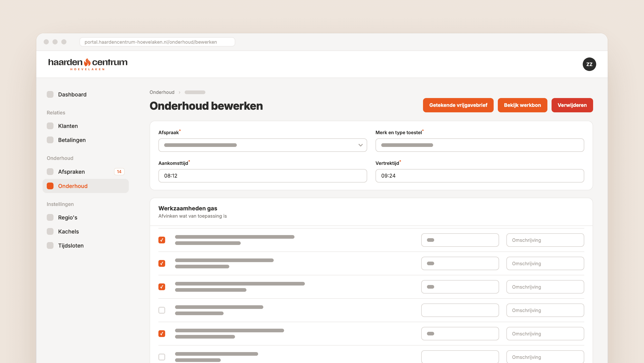Click the fifth row Omschrijving field
The width and height of the screenshot is (644, 363).
[545, 334]
